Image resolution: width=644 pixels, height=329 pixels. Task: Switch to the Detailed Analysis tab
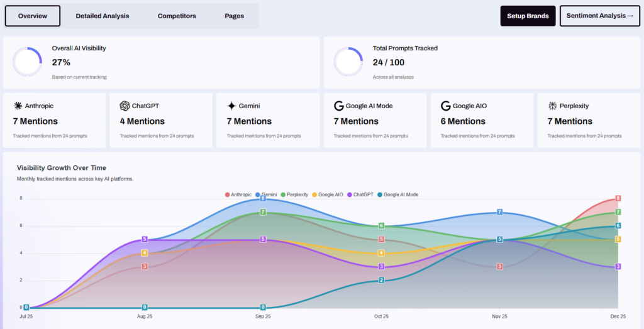103,16
